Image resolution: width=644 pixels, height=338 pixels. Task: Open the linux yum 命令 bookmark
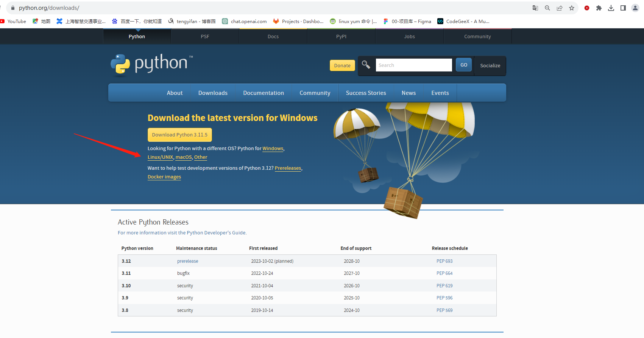[353, 22]
